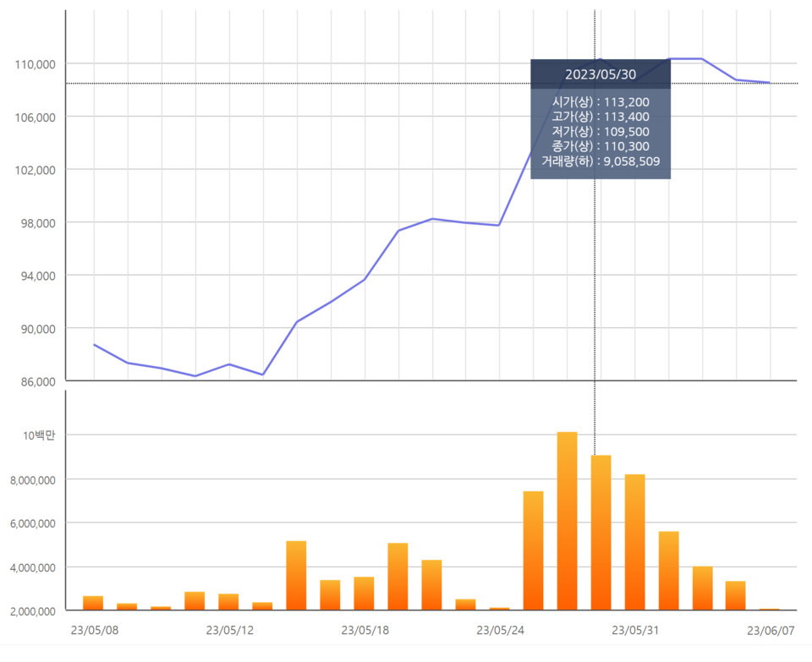Click the 8,000,000 volume axis label

coord(33,480)
